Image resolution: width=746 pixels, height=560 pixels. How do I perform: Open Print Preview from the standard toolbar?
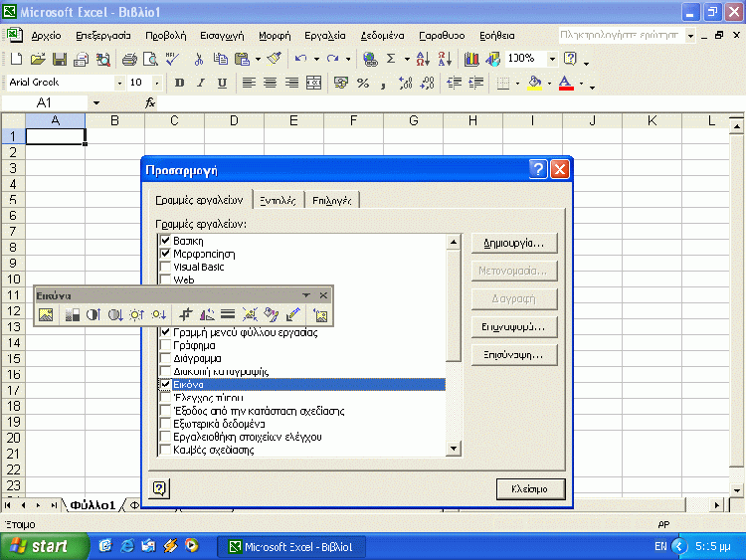(150, 59)
